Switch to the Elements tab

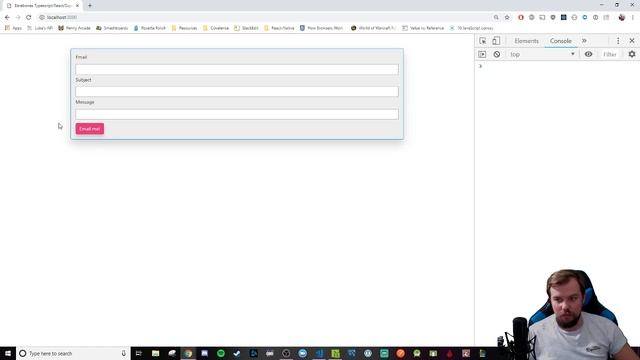[x=526, y=41]
